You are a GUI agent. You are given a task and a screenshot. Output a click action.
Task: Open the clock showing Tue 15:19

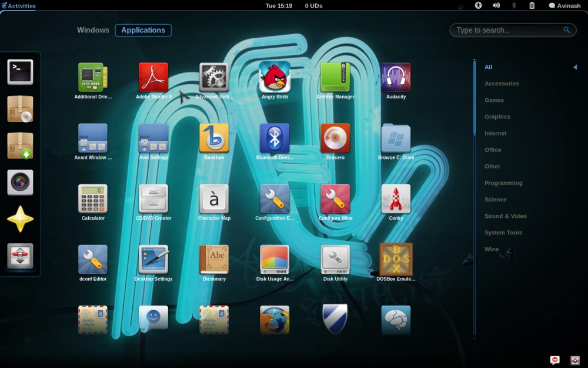[x=279, y=6]
